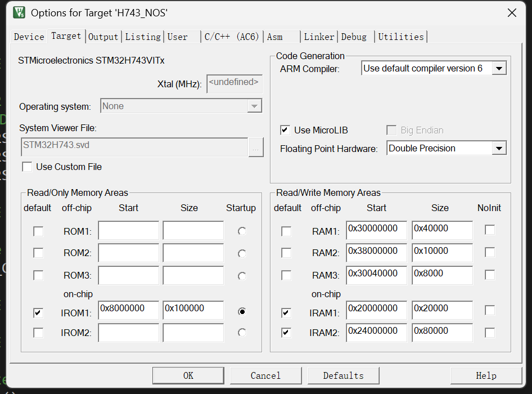532x394 pixels.
Task: Select IROM2 as Startup region
Action: pyautogui.click(x=242, y=333)
